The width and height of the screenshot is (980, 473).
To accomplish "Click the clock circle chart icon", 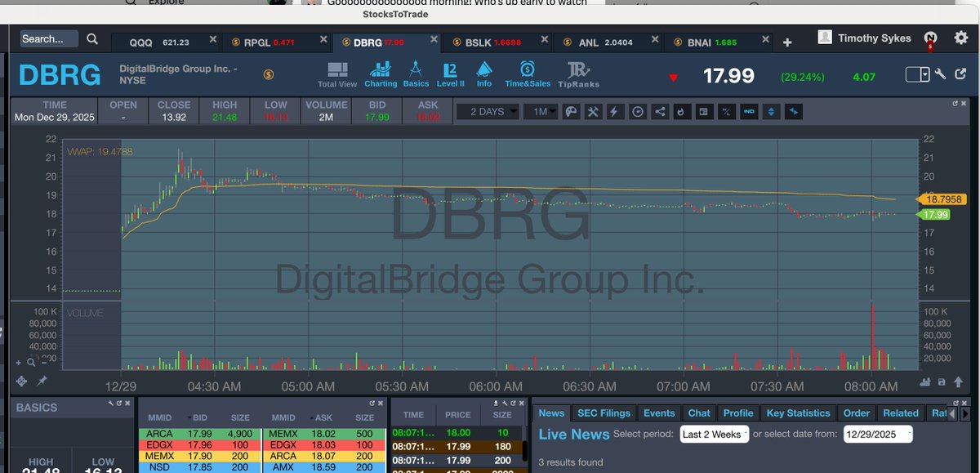I will 638,112.
